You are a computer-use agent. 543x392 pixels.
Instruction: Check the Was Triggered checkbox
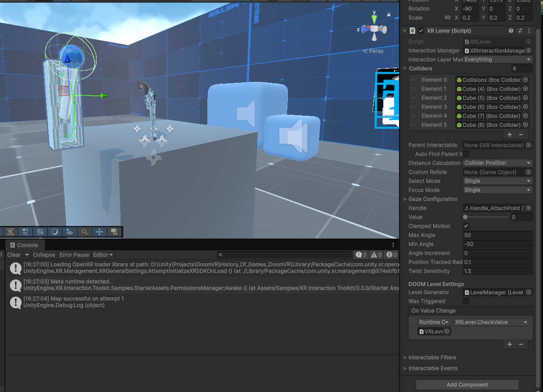(466, 301)
